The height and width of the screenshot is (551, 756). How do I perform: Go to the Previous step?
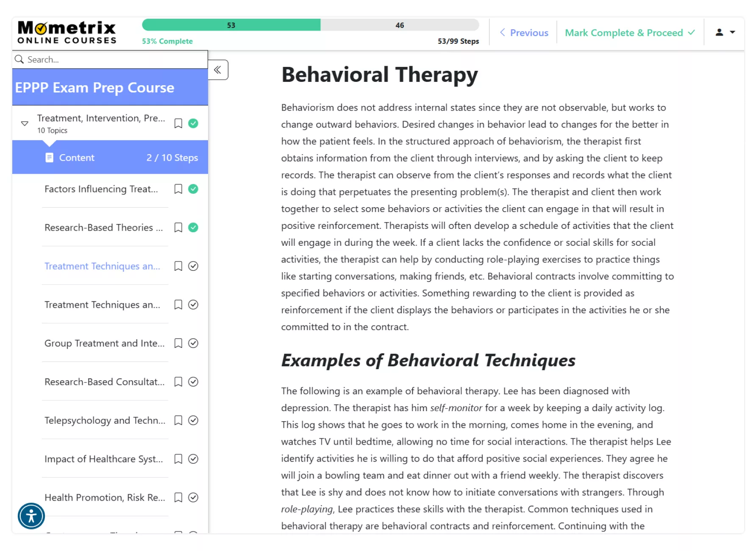[x=524, y=33]
